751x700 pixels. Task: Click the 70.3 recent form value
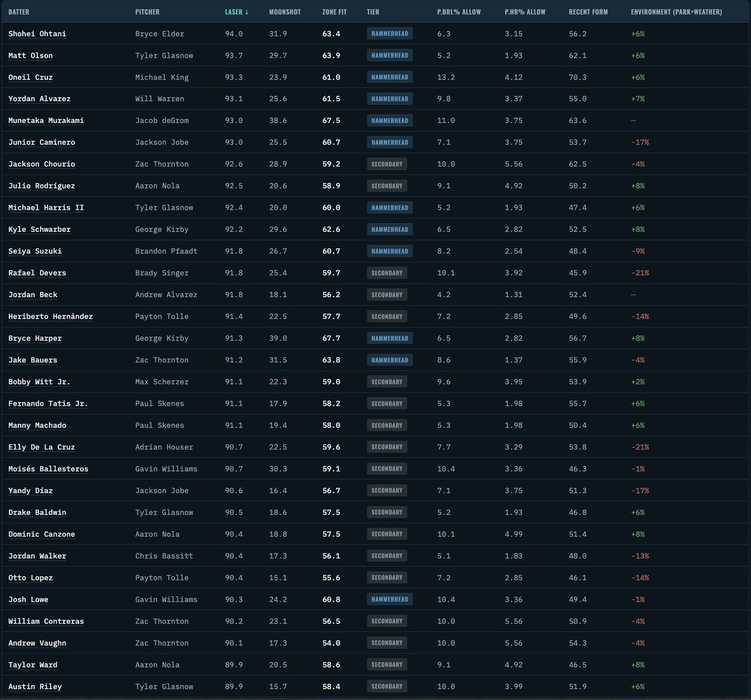pyautogui.click(x=578, y=78)
